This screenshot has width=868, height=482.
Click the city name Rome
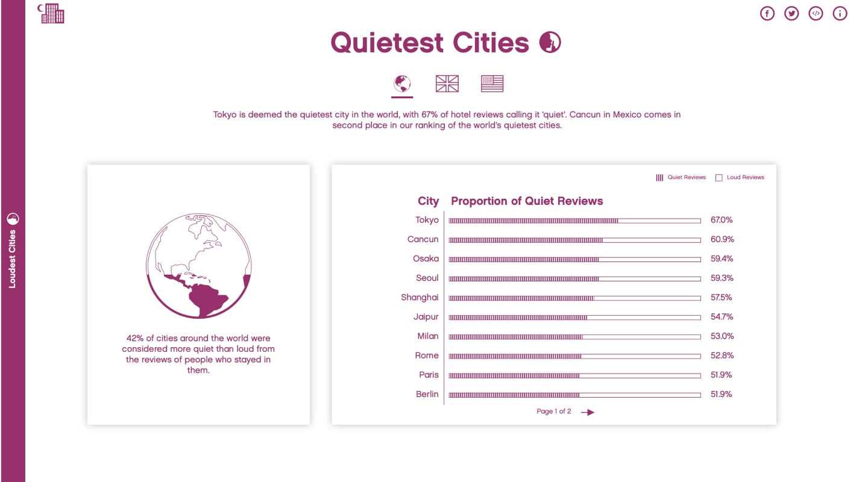(x=427, y=355)
